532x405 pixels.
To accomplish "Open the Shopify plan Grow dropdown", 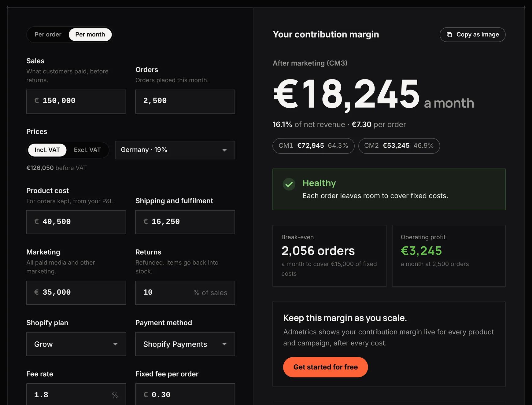I will pos(76,344).
